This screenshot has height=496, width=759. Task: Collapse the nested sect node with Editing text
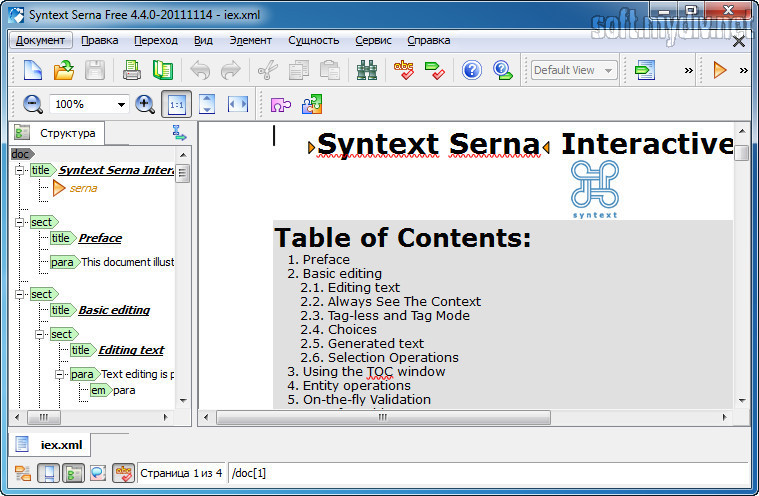40,334
